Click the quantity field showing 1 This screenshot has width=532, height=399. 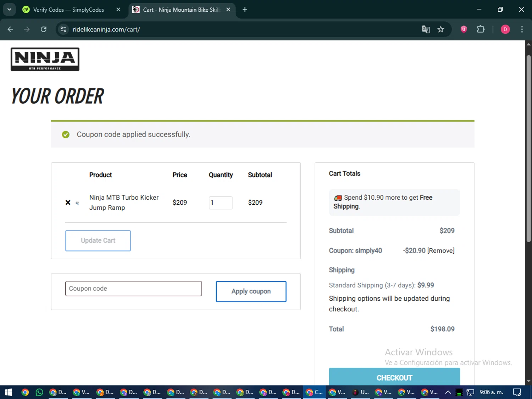tap(221, 203)
